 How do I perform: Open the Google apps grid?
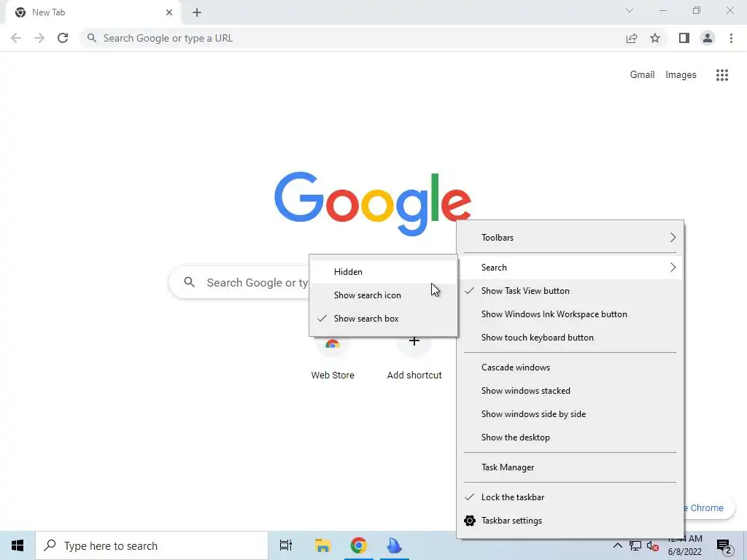[x=722, y=75]
